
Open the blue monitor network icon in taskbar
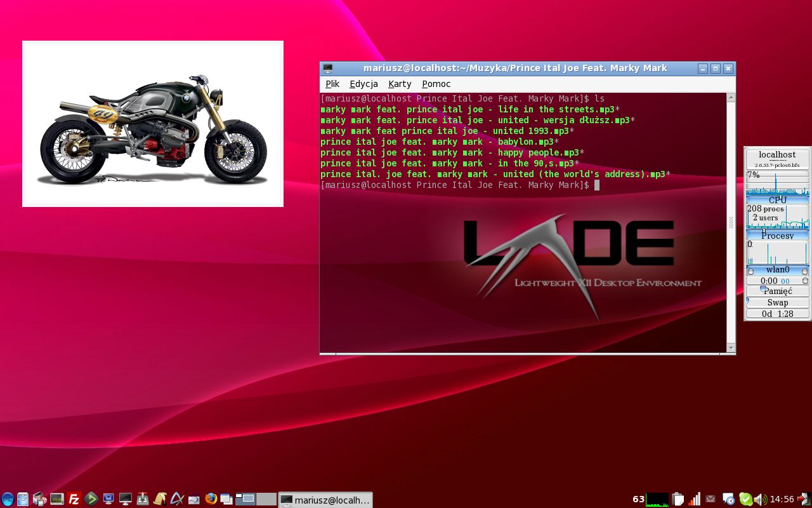(x=108, y=499)
